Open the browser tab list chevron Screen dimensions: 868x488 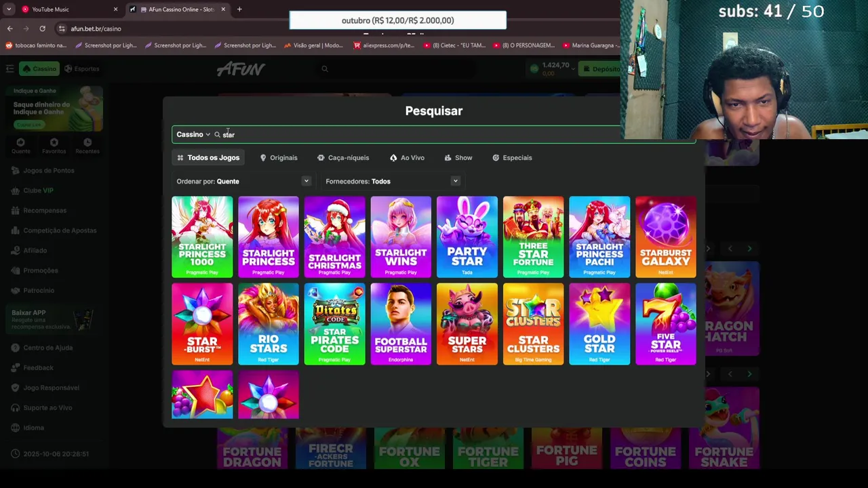coord(8,9)
